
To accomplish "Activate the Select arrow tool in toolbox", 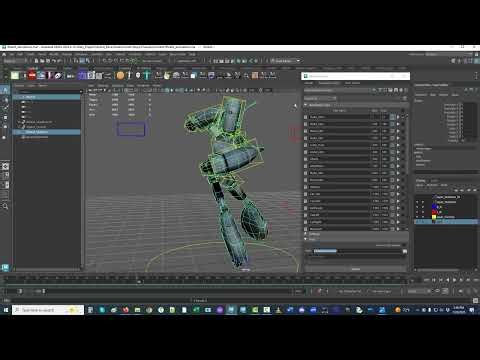I will 5,90.
